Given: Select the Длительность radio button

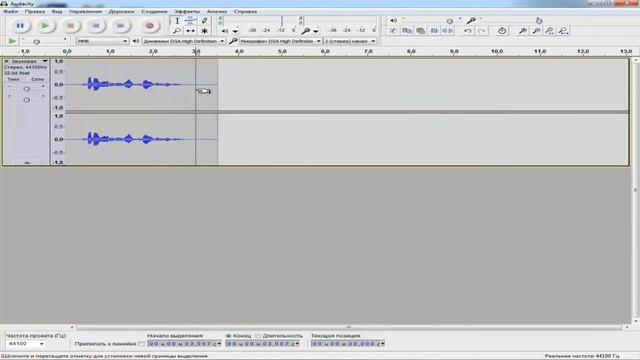Looking at the screenshot, I should (x=258, y=336).
